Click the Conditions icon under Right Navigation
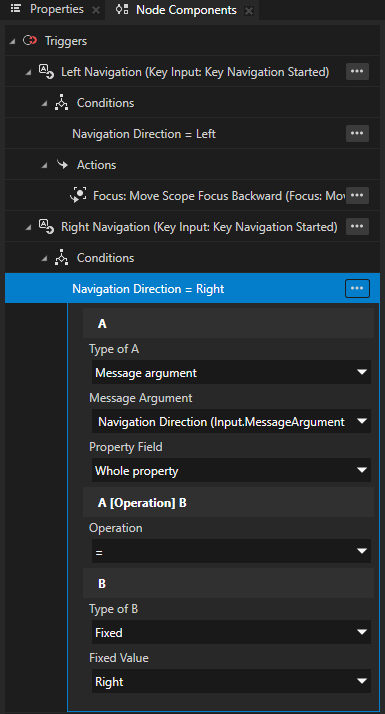This screenshot has height=714, width=385. point(62,258)
